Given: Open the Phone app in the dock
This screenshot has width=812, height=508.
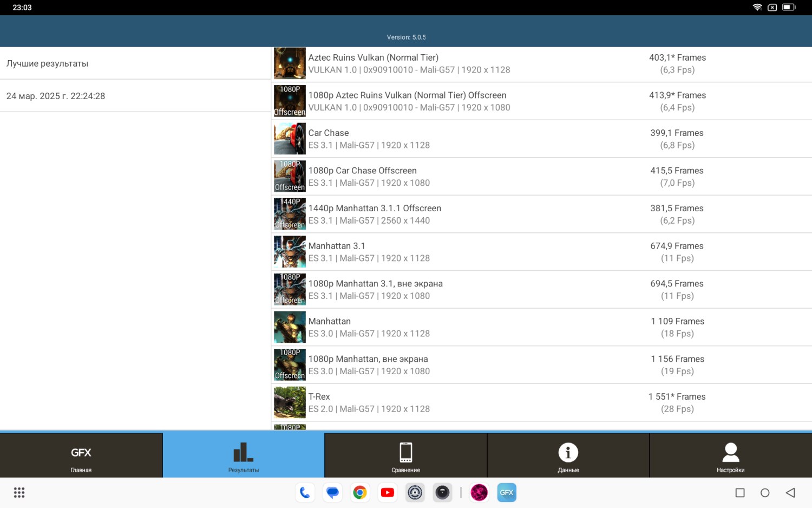Looking at the screenshot, I should pyautogui.click(x=305, y=492).
